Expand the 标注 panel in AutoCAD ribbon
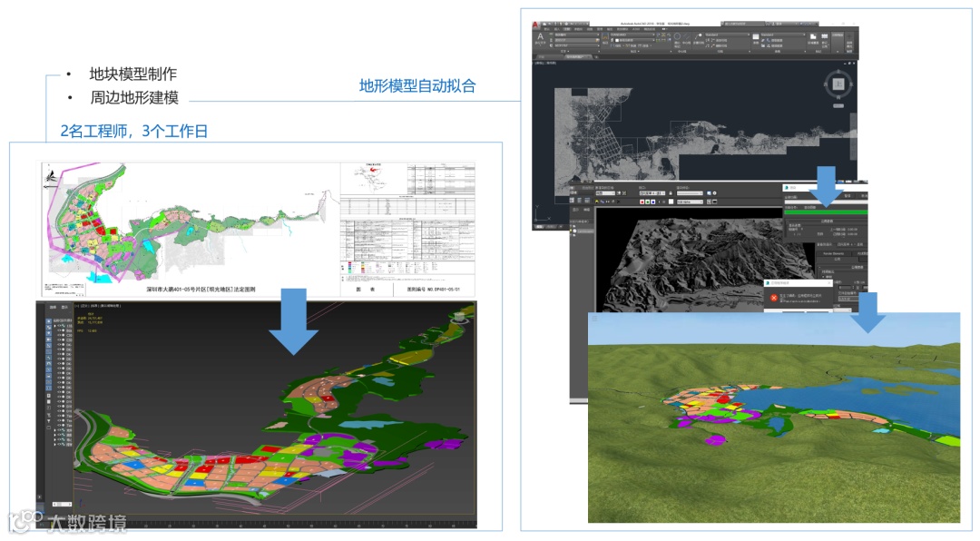Screen dimensions: 980x541 point(635,51)
